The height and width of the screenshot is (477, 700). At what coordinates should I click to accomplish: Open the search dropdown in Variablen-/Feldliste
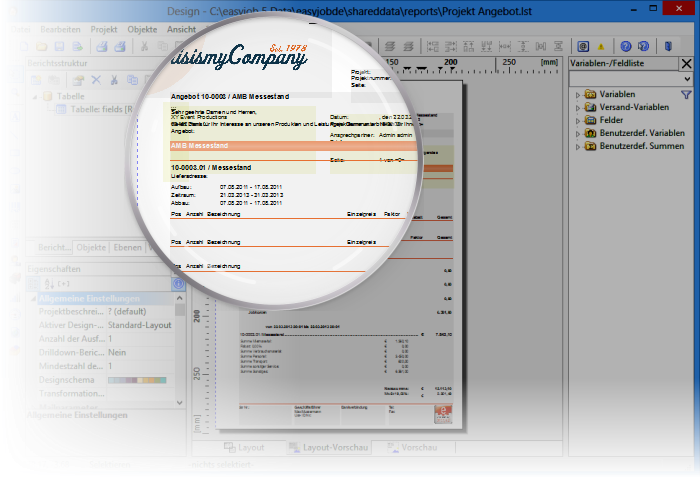click(x=687, y=78)
